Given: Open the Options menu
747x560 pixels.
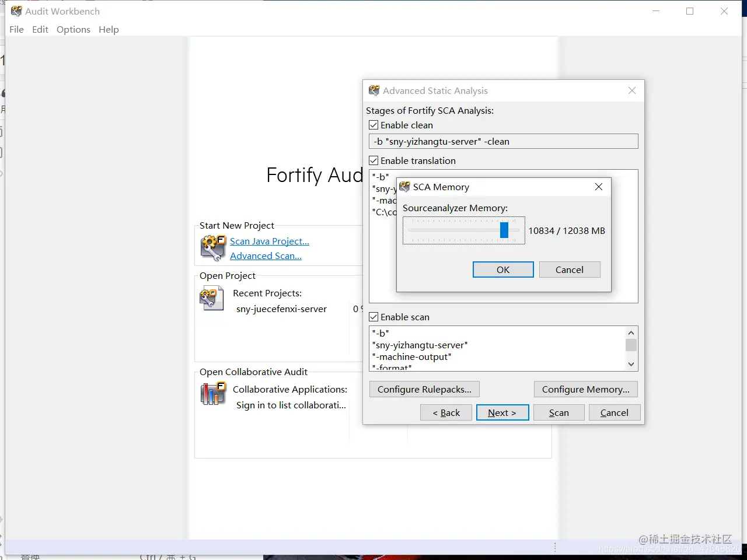Looking at the screenshot, I should tap(74, 29).
